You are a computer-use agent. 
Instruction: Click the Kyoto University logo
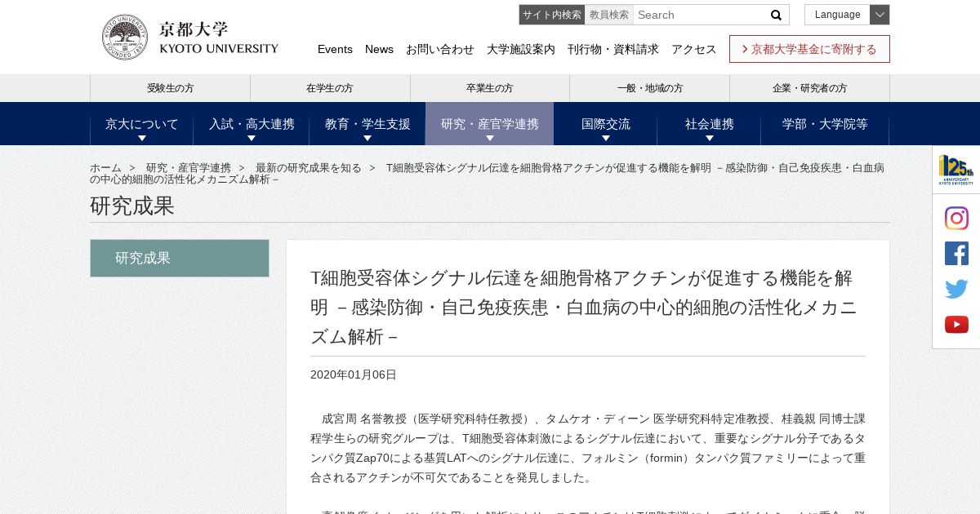190,37
